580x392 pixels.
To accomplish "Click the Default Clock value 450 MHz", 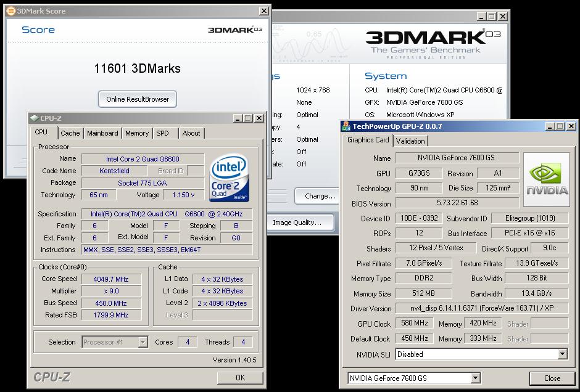I will coord(414,338).
